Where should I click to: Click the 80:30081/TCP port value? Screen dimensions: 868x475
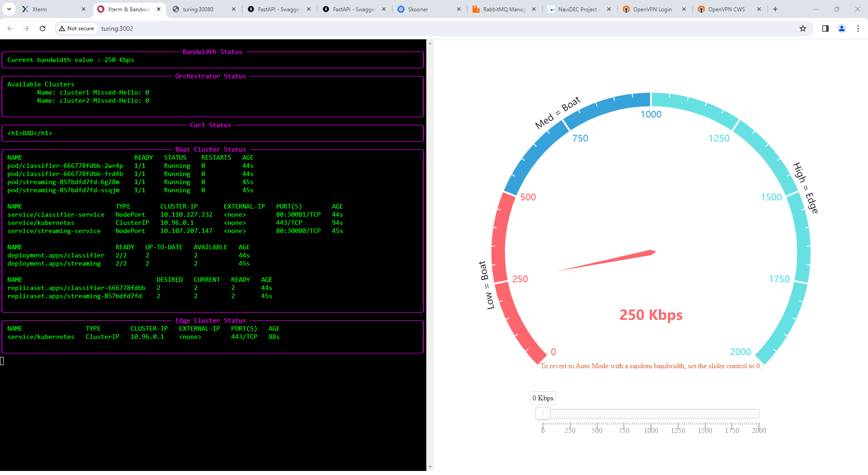click(x=298, y=215)
